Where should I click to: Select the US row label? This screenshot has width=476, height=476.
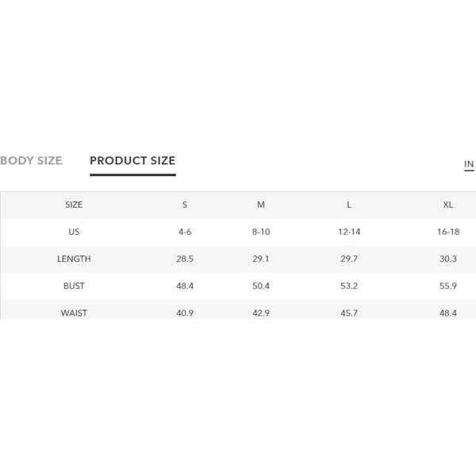[x=74, y=232]
